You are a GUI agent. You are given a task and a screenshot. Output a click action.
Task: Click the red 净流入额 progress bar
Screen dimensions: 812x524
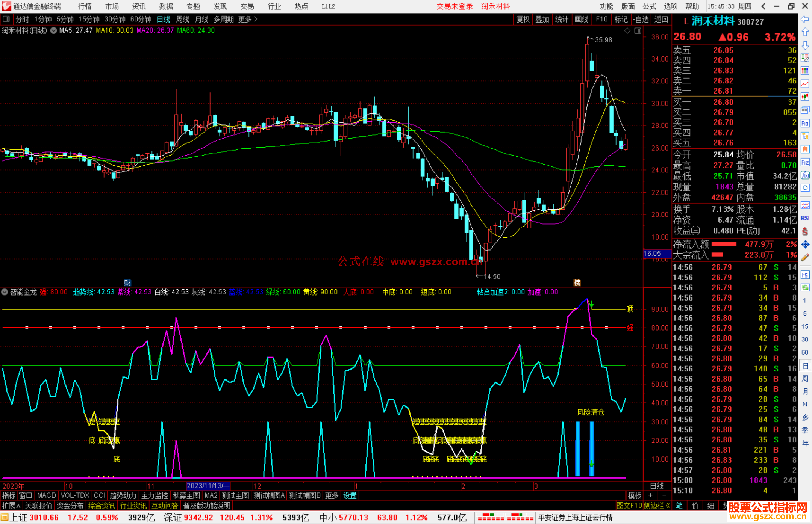click(x=724, y=244)
